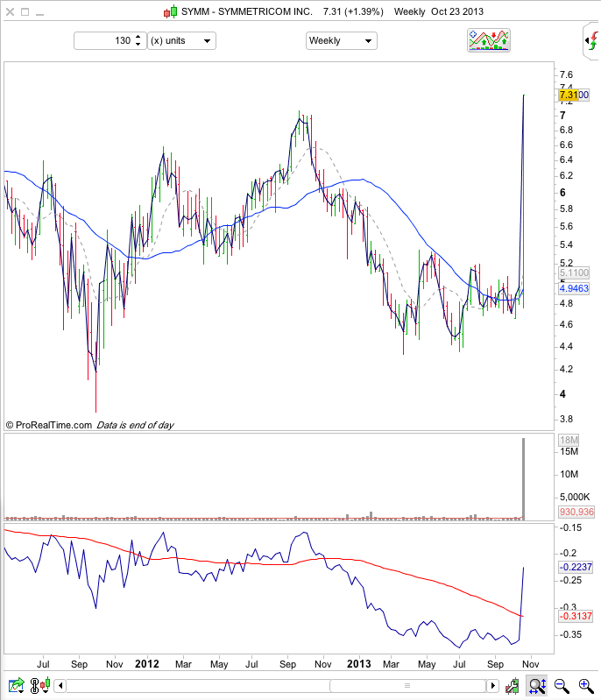Click the 2013 year label on the time axis

[x=359, y=664]
